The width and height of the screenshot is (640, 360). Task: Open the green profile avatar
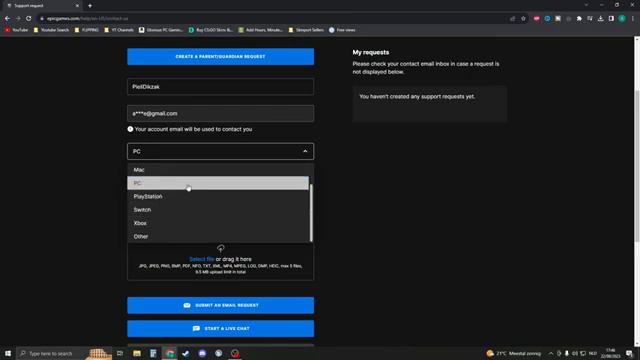pyautogui.click(x=622, y=18)
